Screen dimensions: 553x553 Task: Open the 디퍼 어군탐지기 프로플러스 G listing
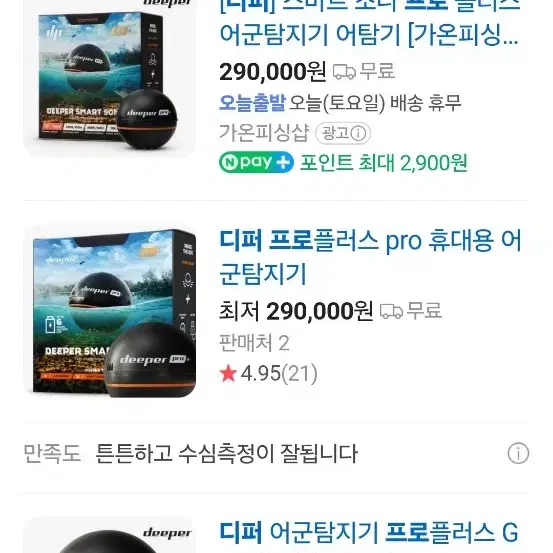pyautogui.click(x=369, y=533)
